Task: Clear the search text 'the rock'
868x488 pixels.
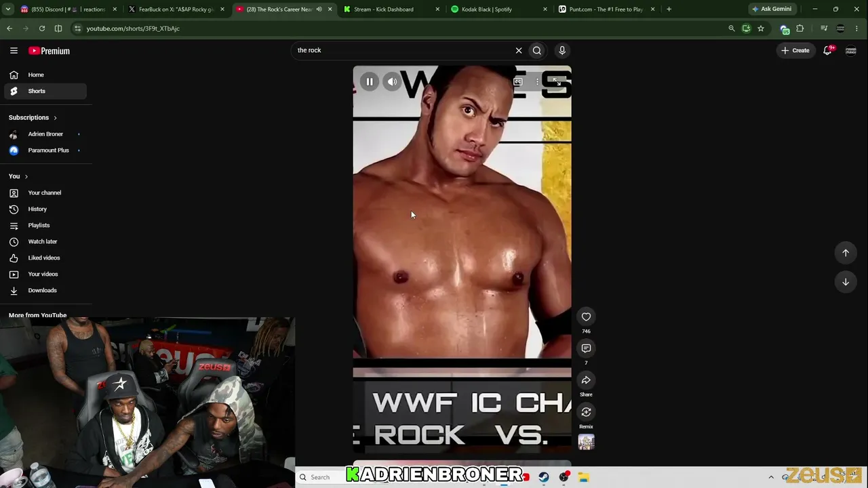Action: (x=519, y=50)
